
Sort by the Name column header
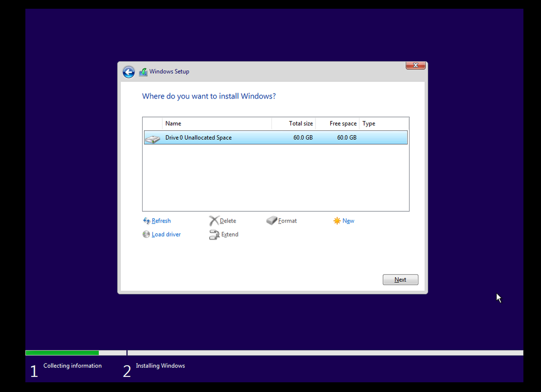(x=217, y=123)
